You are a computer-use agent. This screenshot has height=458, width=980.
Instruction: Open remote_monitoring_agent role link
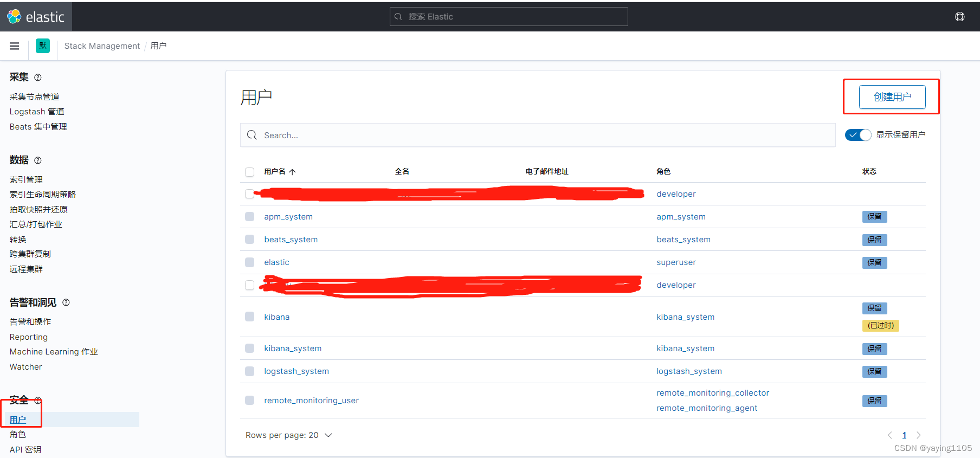(707, 408)
